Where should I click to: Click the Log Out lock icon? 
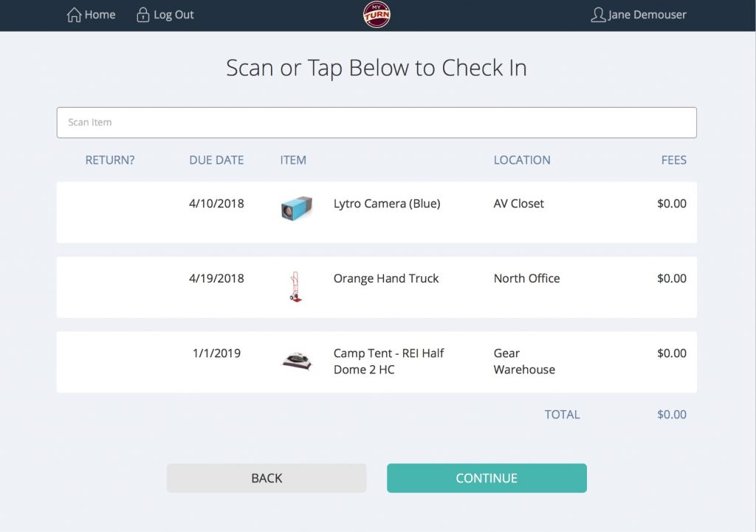[x=143, y=15]
